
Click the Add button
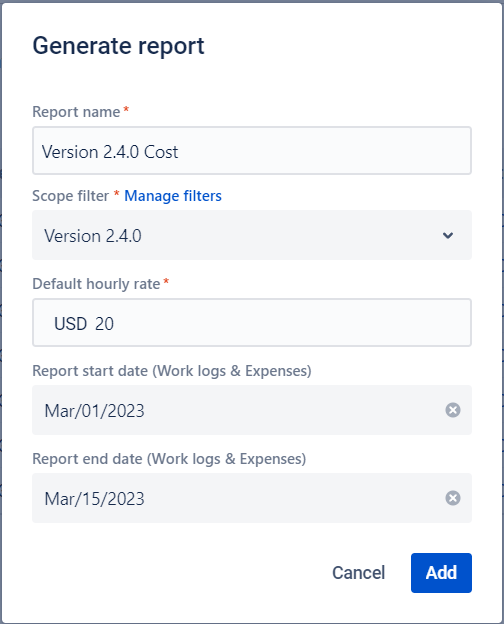coord(441,573)
